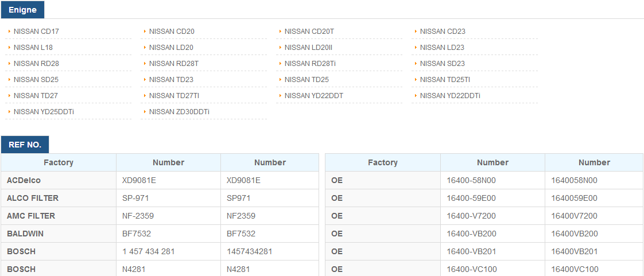The height and width of the screenshot is (276, 644).
Task: Click the NISSAN TD25TI link
Action: [x=445, y=79]
